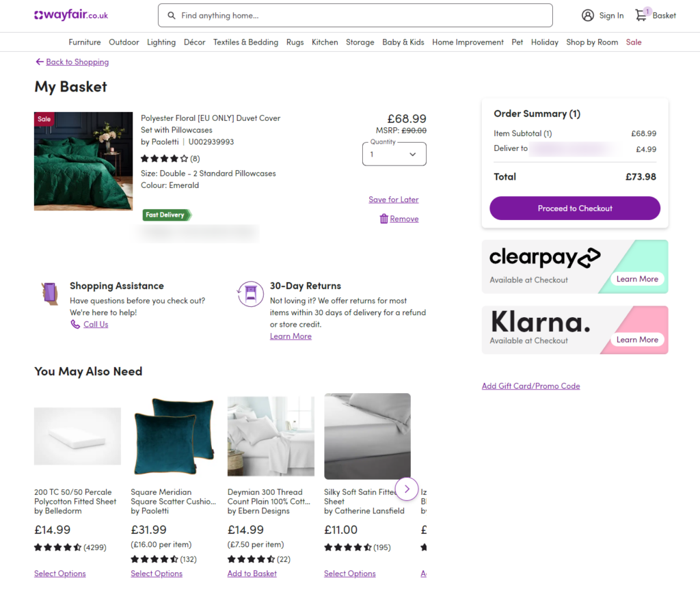Viewport: 700px width, 594px height.
Task: Click the phone icon beside Call Us
Action: [76, 324]
